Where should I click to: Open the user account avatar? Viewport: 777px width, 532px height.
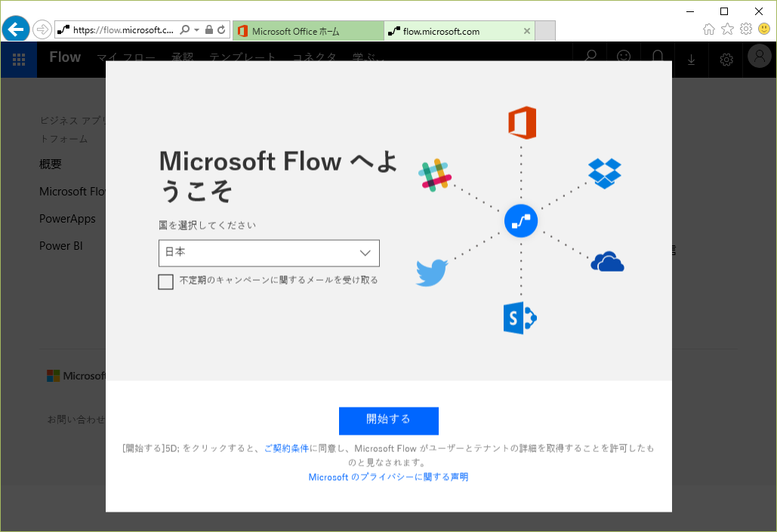click(760, 56)
